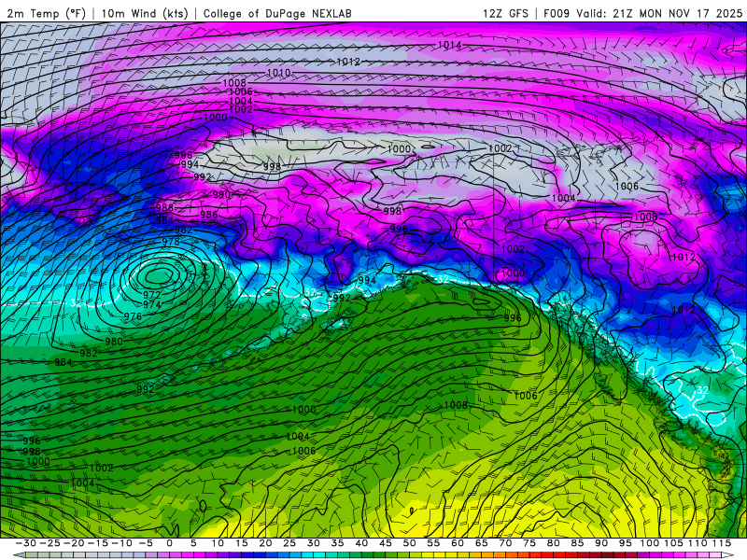747x560 pixels.
Task: Click the 100 value on temperature scale
Action: 649,543
